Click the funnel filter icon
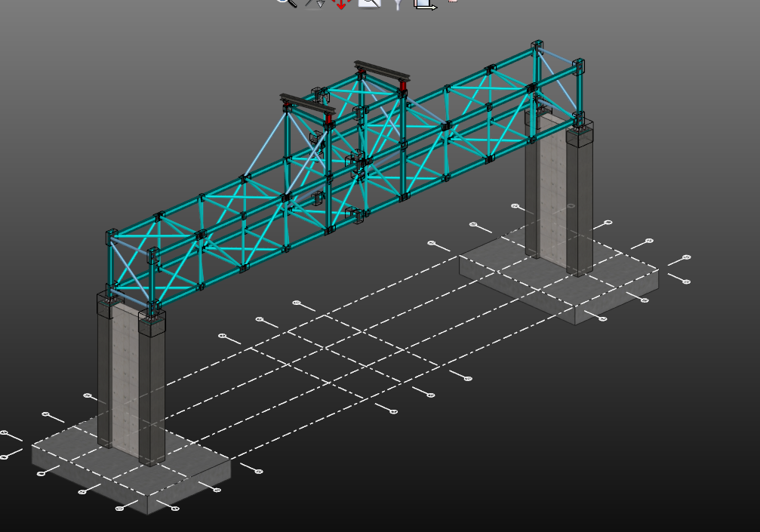Viewport: 760px width, 532px height. pyautogui.click(x=397, y=3)
